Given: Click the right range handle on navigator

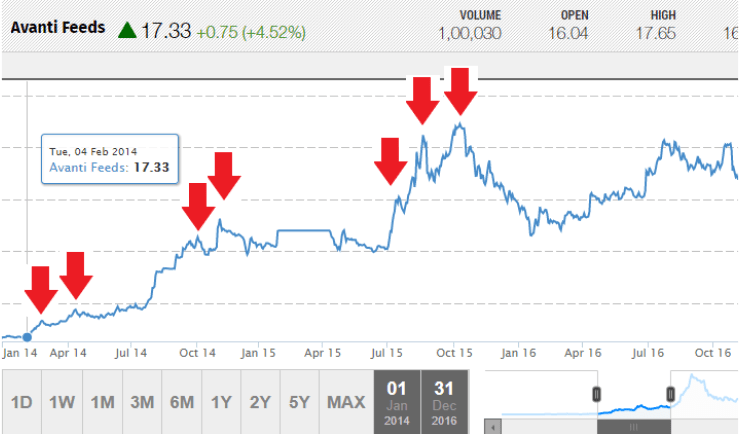Looking at the screenshot, I should click(671, 394).
